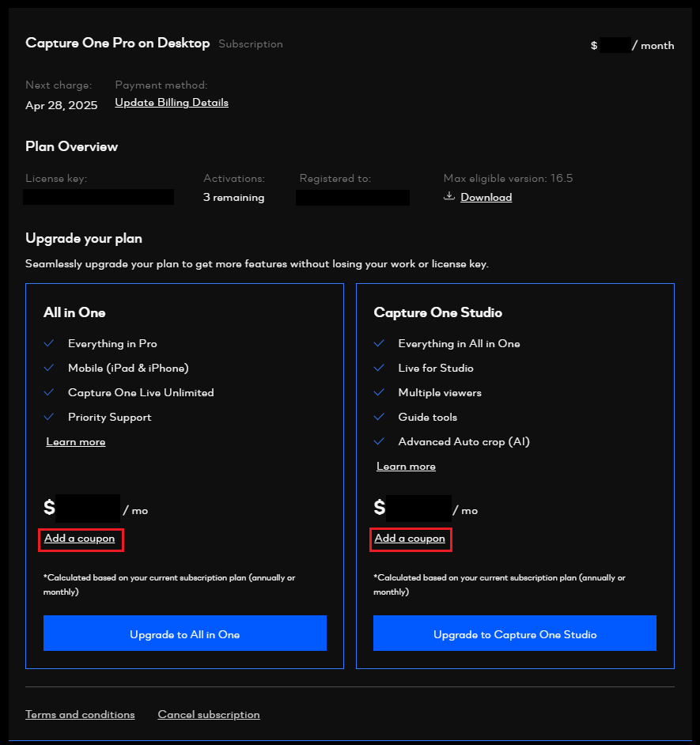Open Terms and conditions link
The width and height of the screenshot is (700, 745).
pos(80,715)
